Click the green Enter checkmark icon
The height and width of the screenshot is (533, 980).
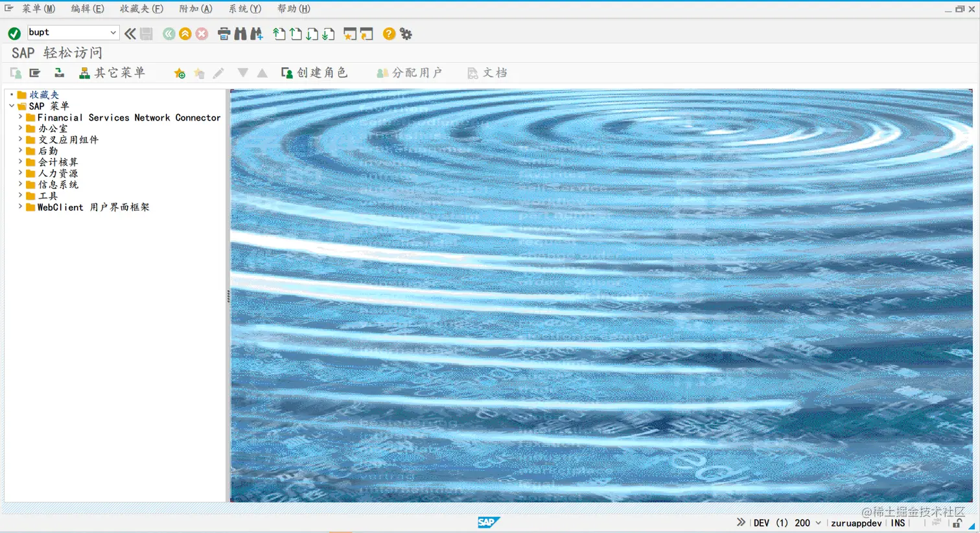tap(14, 34)
